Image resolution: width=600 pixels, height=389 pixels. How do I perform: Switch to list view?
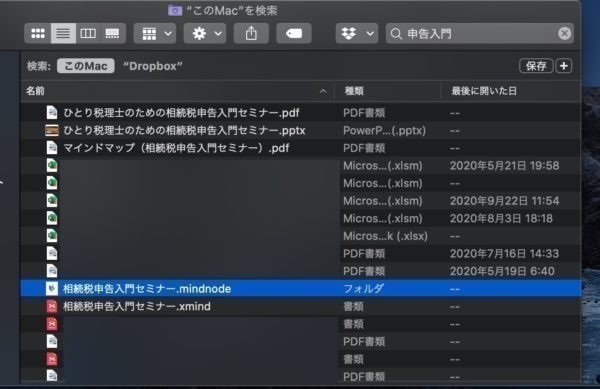pos(63,34)
